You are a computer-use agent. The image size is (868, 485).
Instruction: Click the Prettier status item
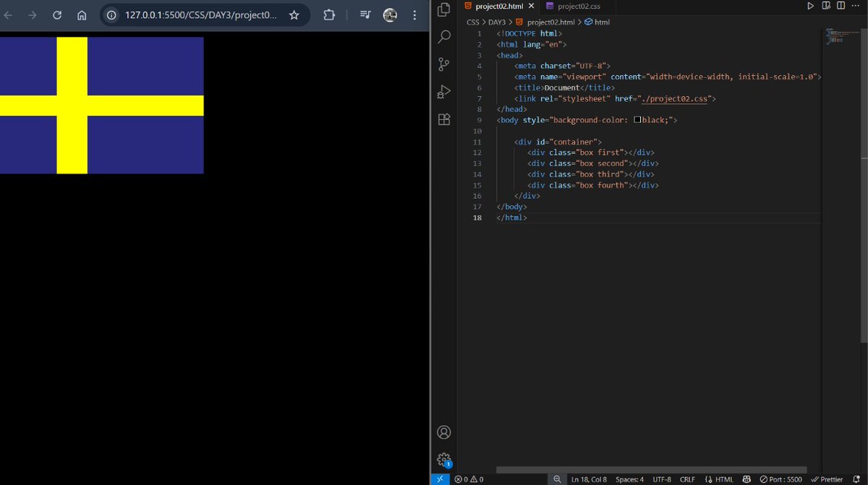tap(826, 479)
